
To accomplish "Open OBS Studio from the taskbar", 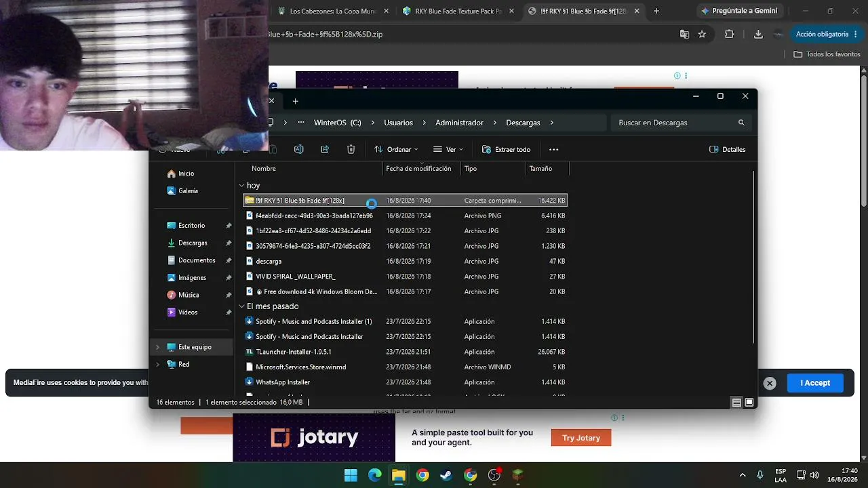I will click(x=494, y=475).
